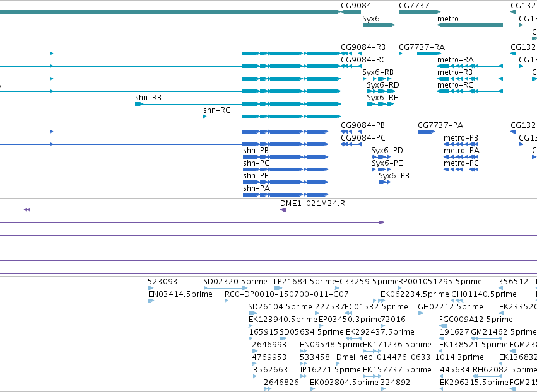This screenshot has width=537, height=392.
Task: Select the Syx6-RD transcript label
Action: point(383,85)
